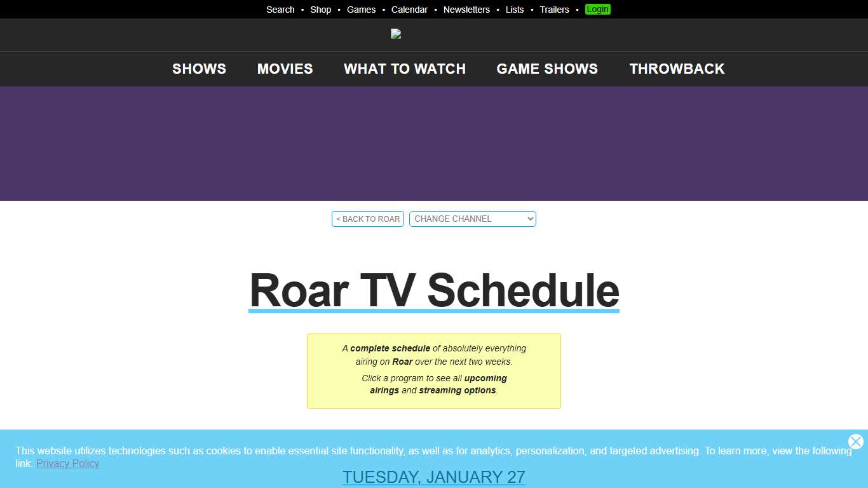Open the MOVIES navigation tab
Viewport: 868px width, 488px height.
[285, 69]
